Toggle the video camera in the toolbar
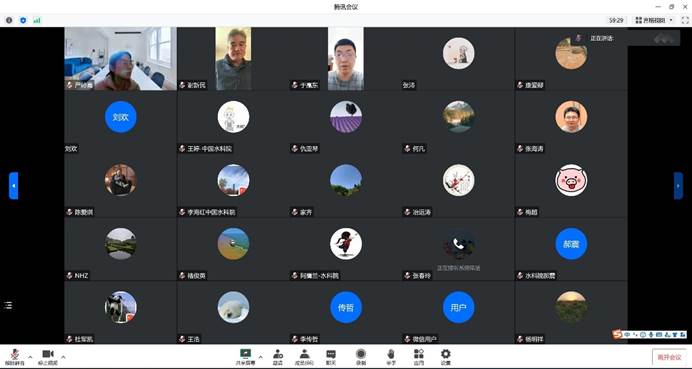The image size is (692, 369). [48, 356]
